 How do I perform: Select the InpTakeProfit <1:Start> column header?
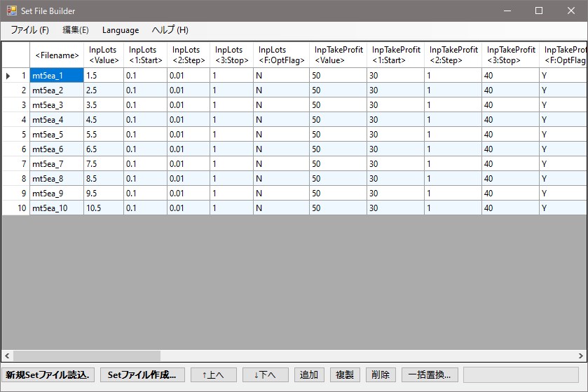(396, 55)
